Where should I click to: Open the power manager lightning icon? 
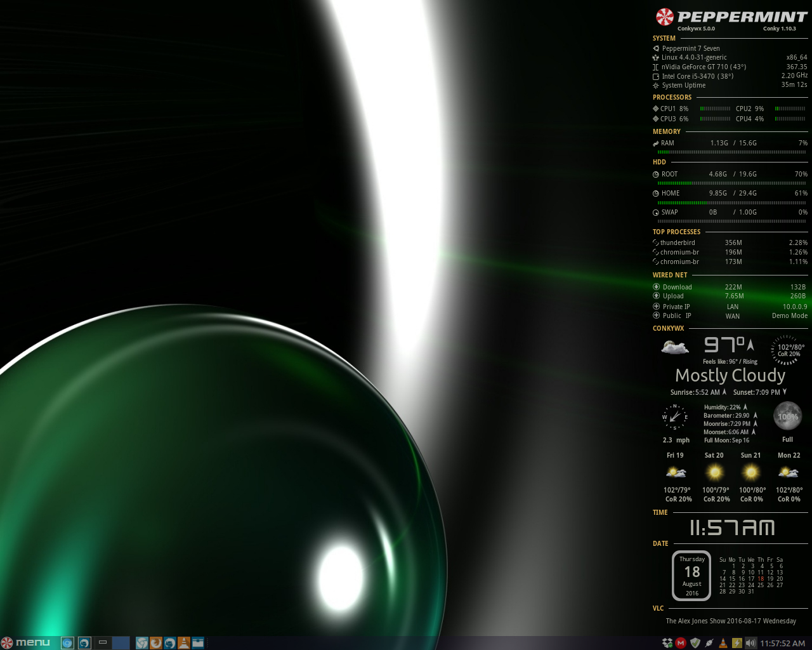point(737,643)
